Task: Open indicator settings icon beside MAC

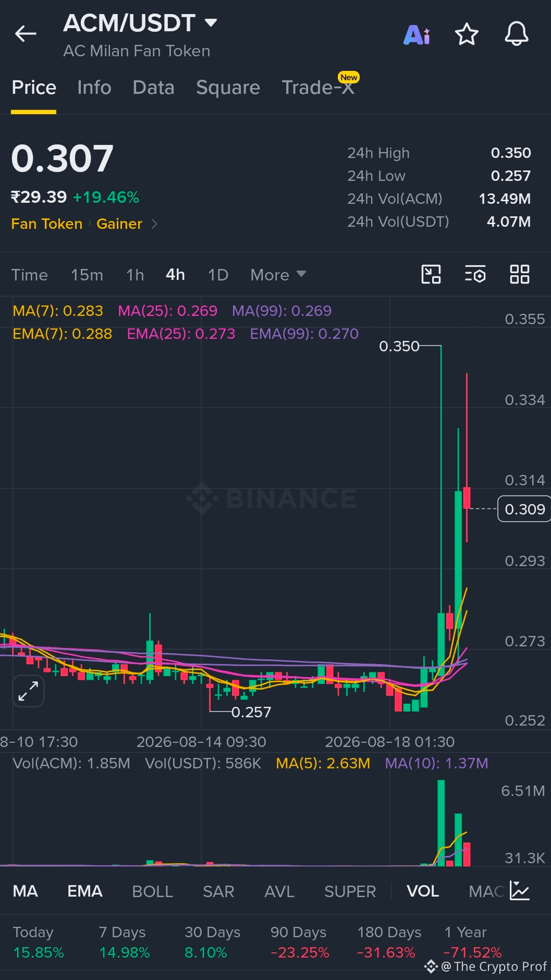Action: (x=520, y=891)
